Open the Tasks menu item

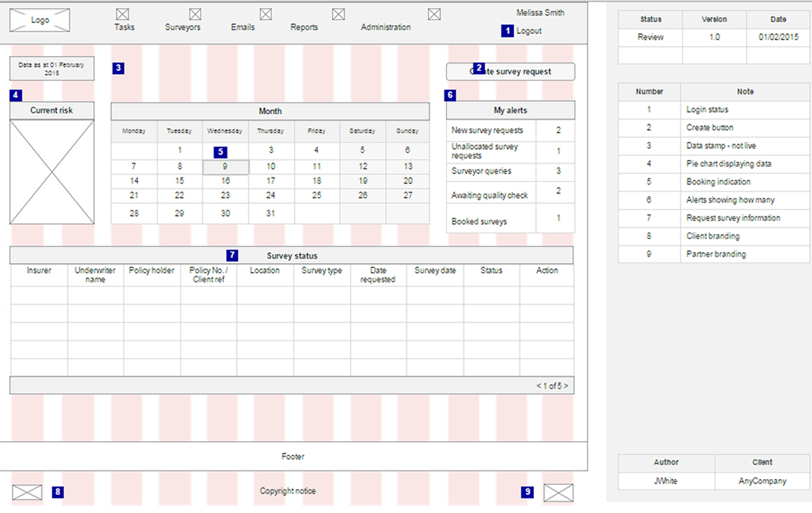pos(124,27)
